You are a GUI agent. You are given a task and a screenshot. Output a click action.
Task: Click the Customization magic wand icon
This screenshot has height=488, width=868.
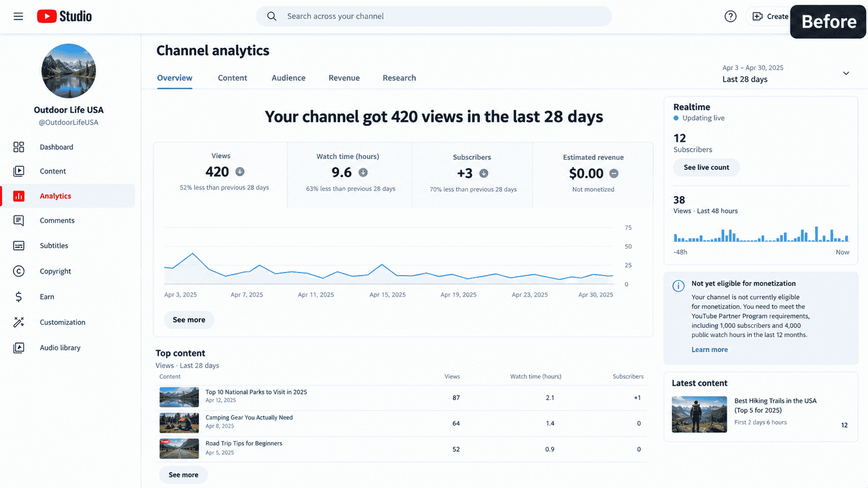pyautogui.click(x=19, y=322)
